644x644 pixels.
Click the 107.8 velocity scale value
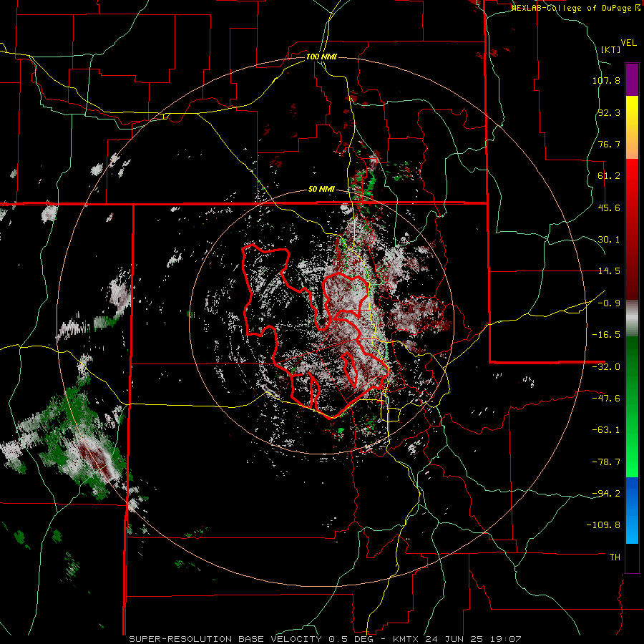(x=606, y=80)
